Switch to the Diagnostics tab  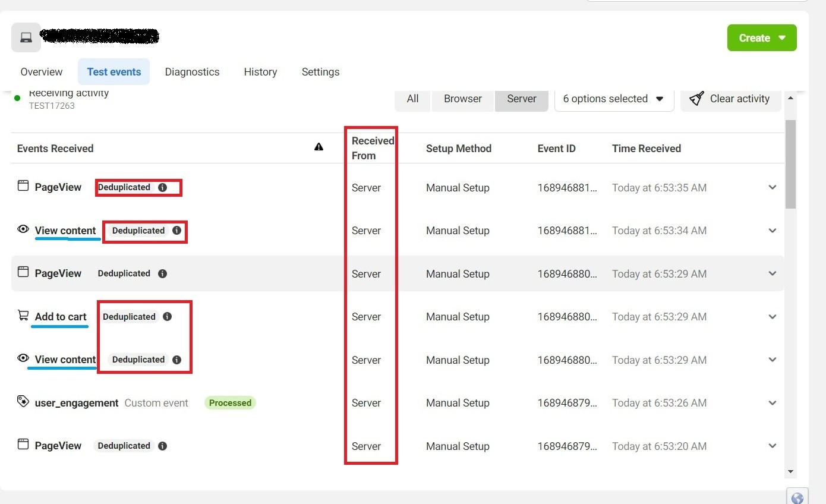tap(192, 72)
